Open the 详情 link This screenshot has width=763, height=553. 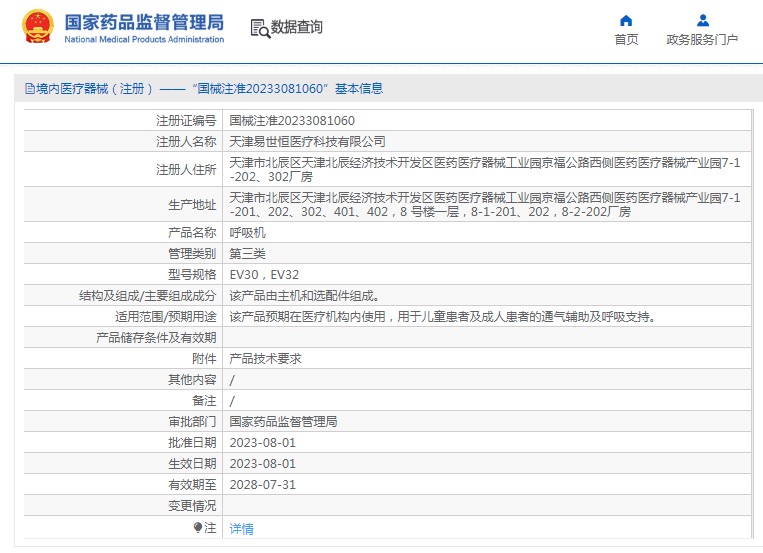[241, 528]
